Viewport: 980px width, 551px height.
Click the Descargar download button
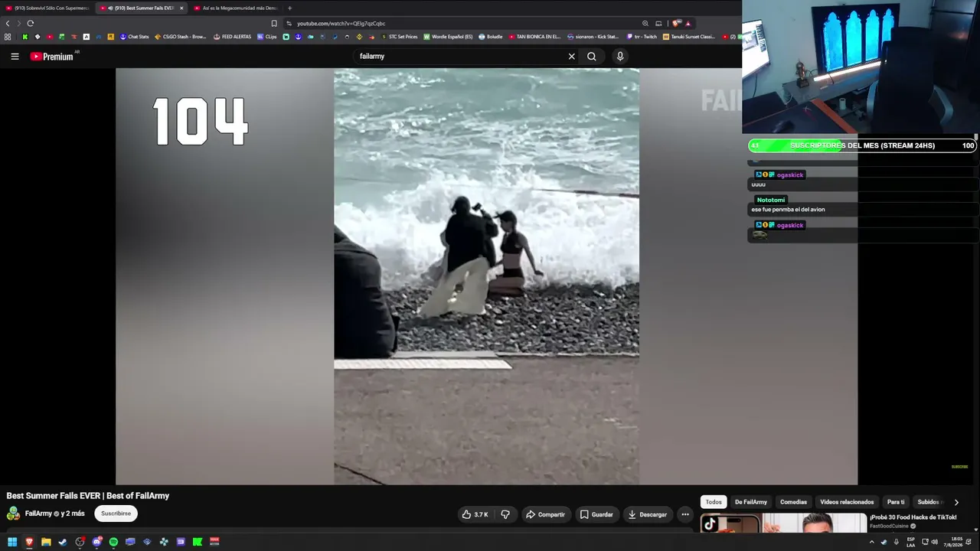point(647,514)
